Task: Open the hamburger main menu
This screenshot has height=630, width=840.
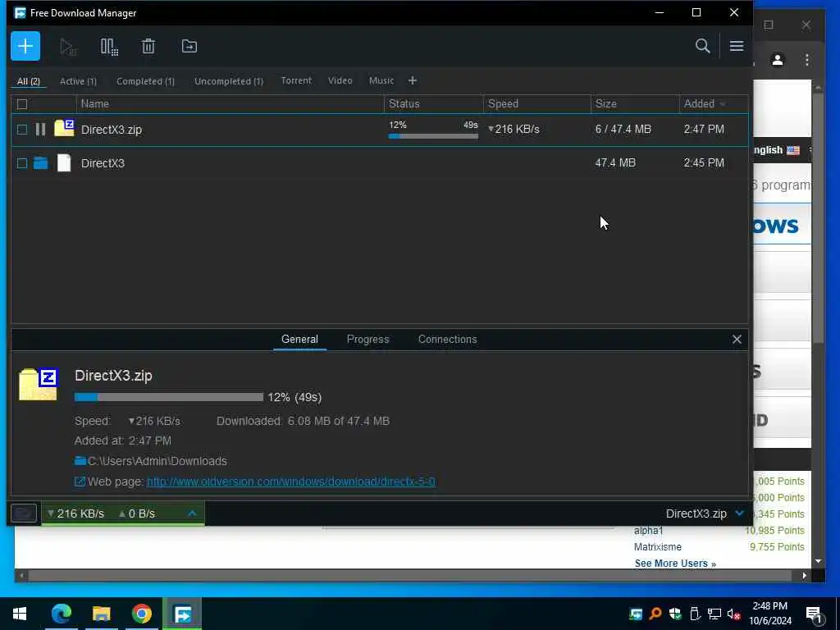Action: (737, 46)
